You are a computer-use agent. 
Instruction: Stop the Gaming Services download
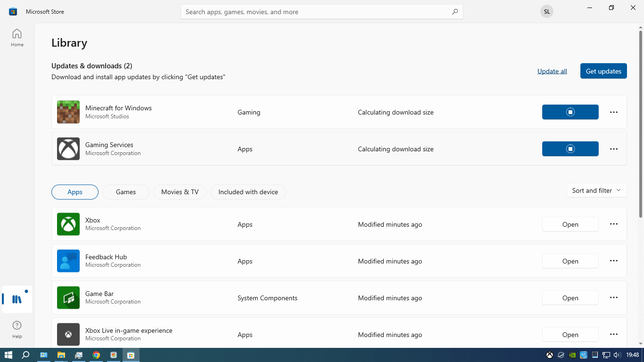coord(570,149)
